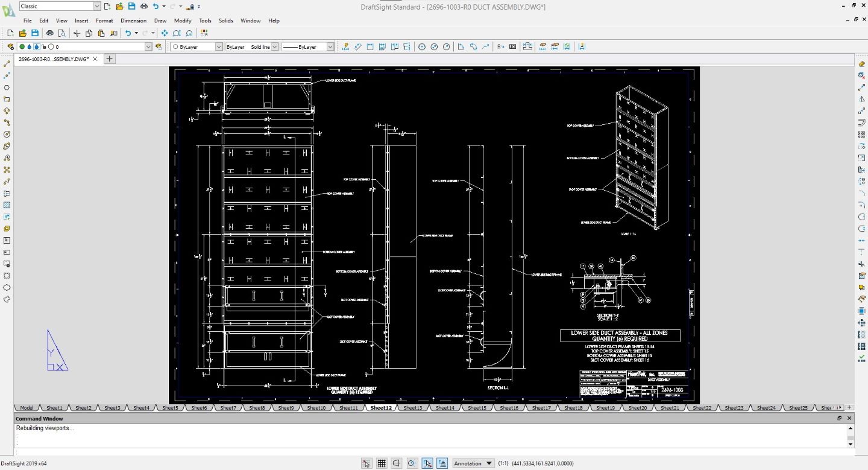This screenshot has height=470, width=868.
Task: Select the Pan tool icon
Action: coord(165,33)
